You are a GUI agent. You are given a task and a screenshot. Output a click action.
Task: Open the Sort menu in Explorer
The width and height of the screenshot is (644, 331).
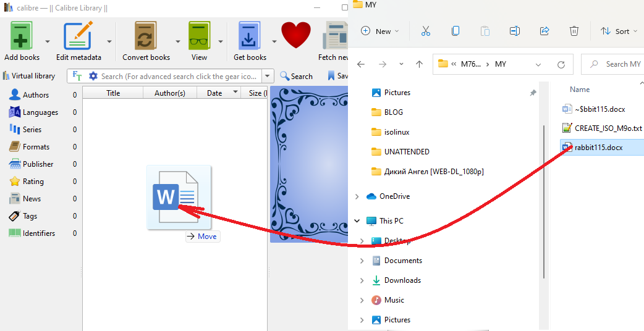pos(619,31)
